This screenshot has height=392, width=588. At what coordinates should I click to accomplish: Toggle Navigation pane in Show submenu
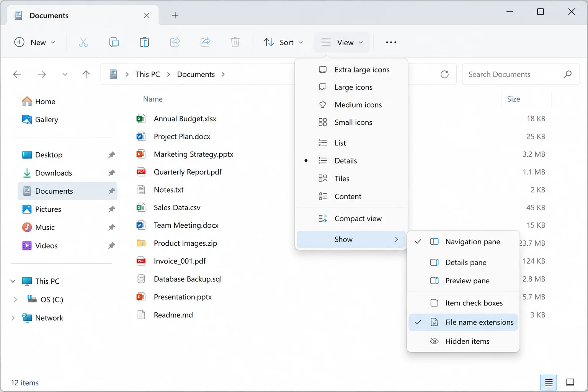click(x=463, y=242)
